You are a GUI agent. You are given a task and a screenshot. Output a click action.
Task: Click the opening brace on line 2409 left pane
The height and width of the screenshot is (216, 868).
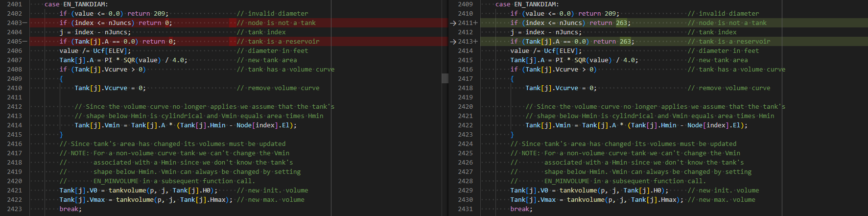pos(61,79)
